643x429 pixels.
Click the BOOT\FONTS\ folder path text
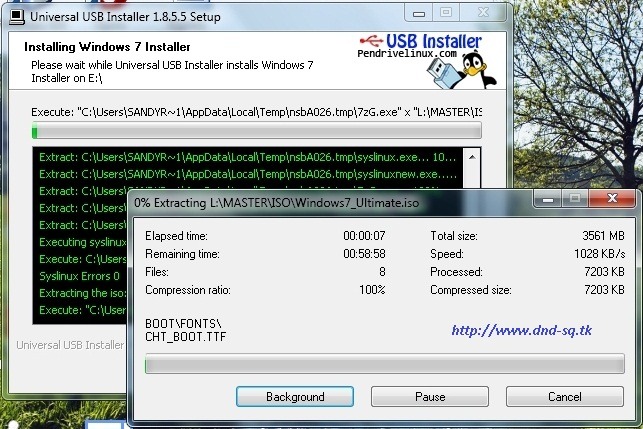click(183, 324)
